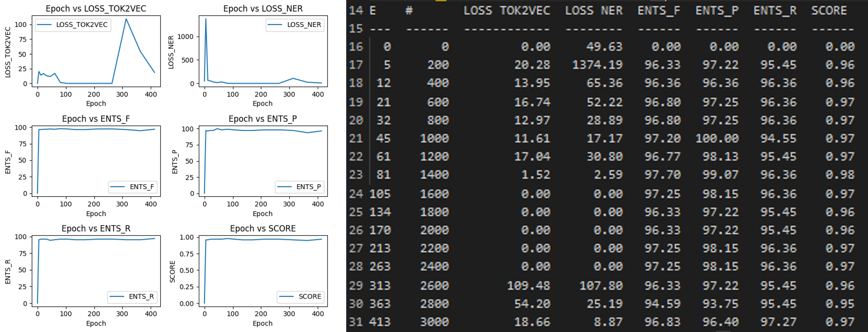Screen dimensions: 868x332
Task: Click the ENTS_F column header
Action: 659,11
